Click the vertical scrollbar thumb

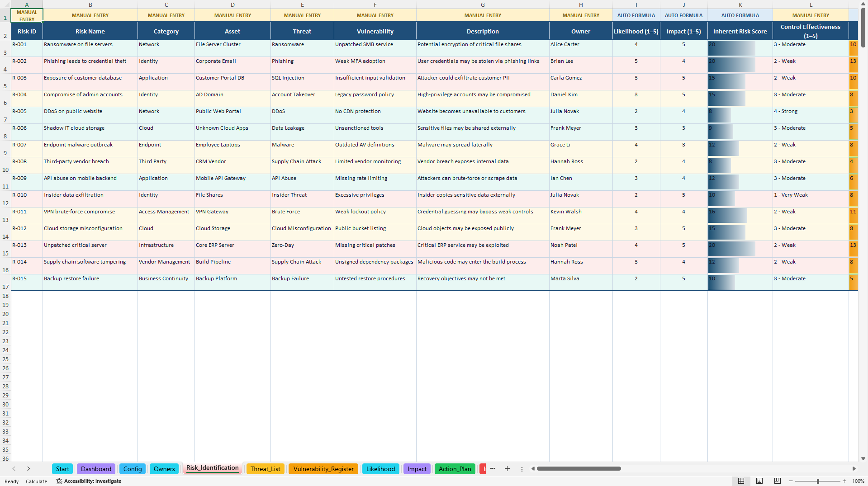[863, 27]
